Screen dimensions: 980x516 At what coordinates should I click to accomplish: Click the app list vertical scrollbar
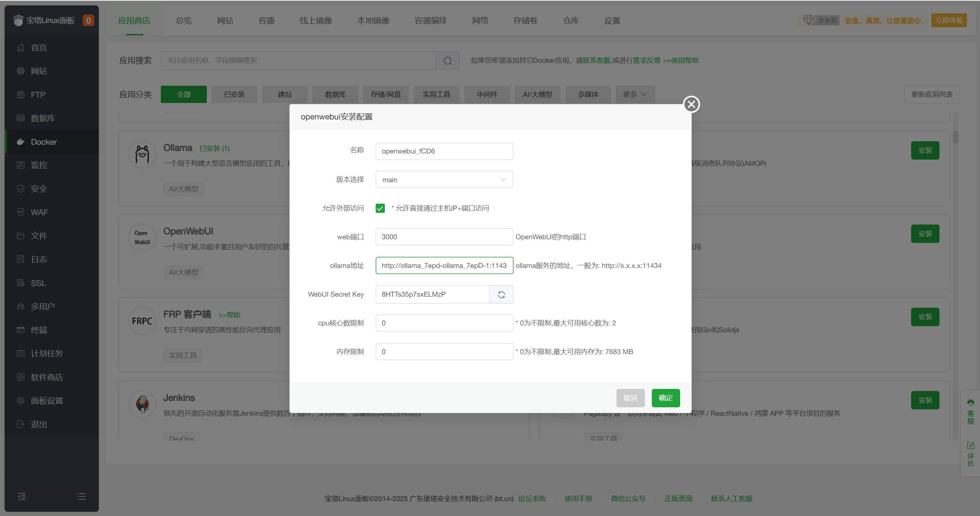(x=955, y=137)
